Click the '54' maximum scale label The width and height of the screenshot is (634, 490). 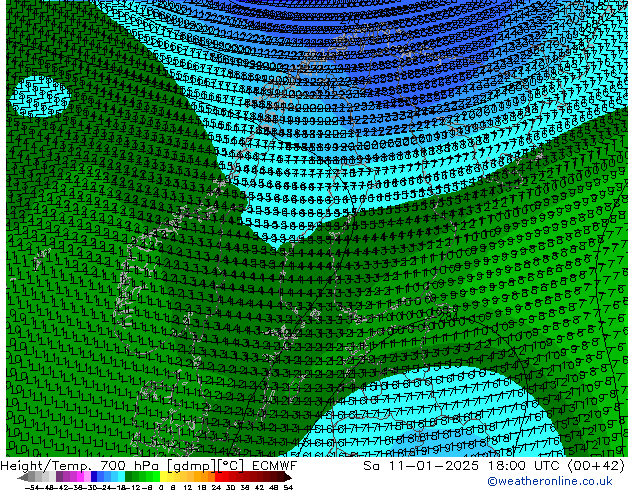pos(287,487)
